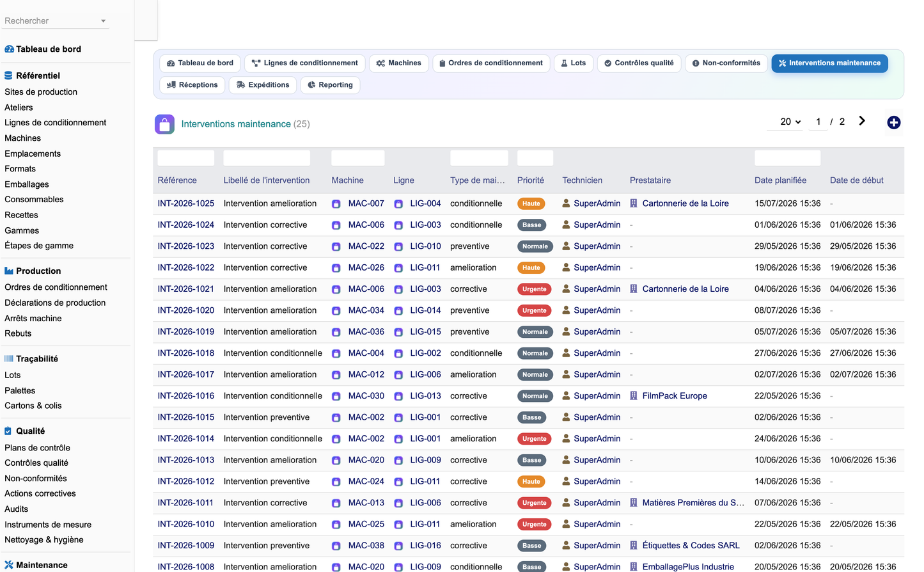Open SuperAdmin technician in INT-2026-1022 row
Viewport: 924px width, 572px height.
coord(597,267)
